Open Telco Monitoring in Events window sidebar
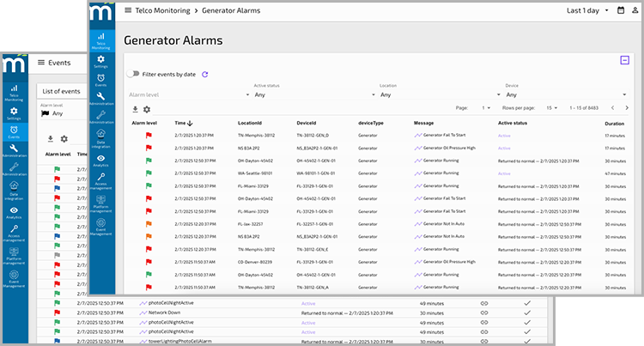644x346 pixels. coord(14,93)
